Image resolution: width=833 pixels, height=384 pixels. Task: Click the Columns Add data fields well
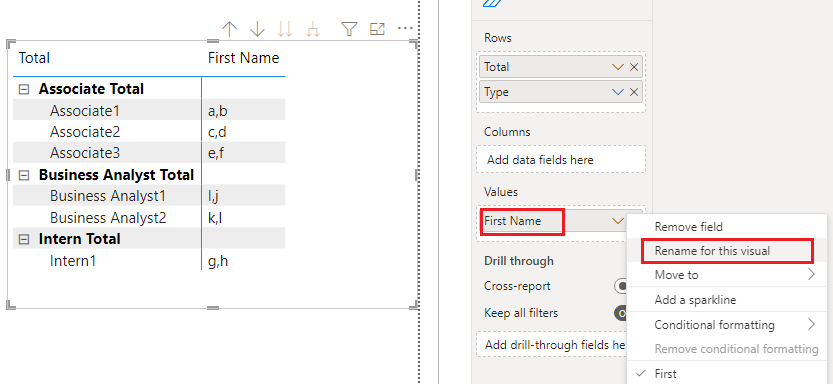tap(561, 159)
